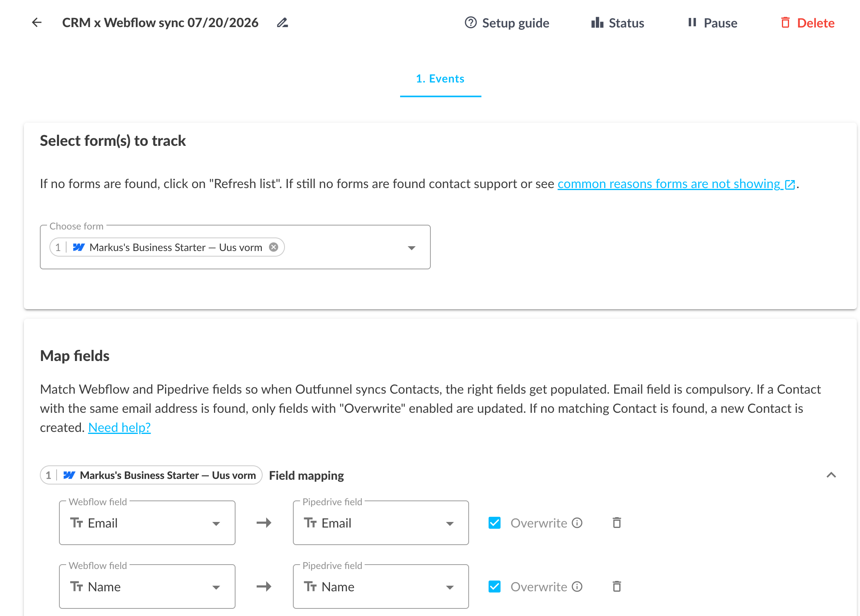This screenshot has height=616, width=860.
Task: Toggle Overwrite checkbox for Name mapping
Action: pos(495,587)
